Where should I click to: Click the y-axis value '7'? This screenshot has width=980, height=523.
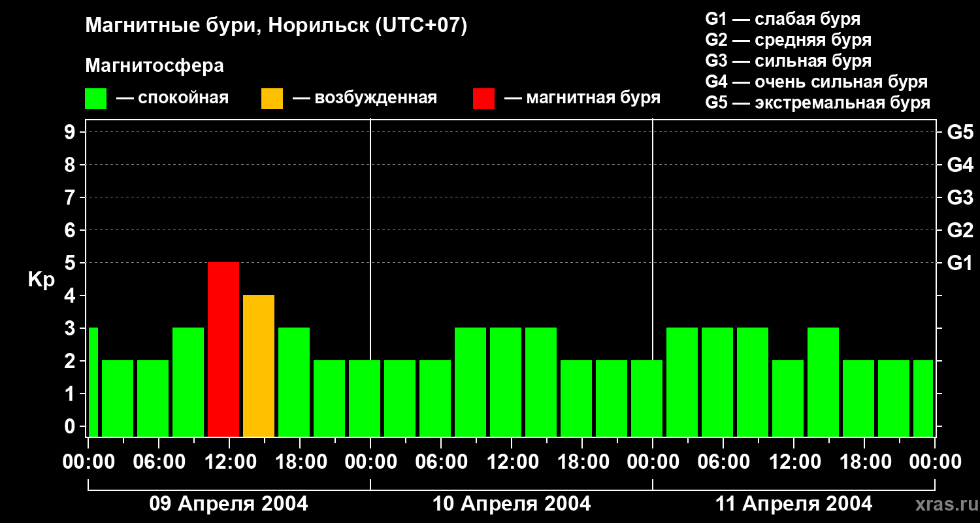(x=71, y=197)
